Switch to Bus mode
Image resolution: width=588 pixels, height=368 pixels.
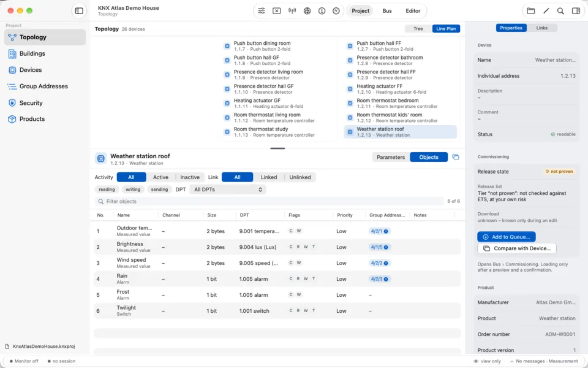point(387,11)
